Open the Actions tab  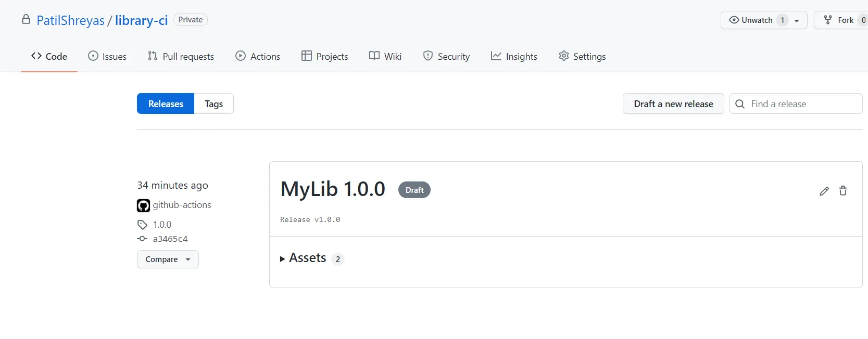tap(258, 56)
